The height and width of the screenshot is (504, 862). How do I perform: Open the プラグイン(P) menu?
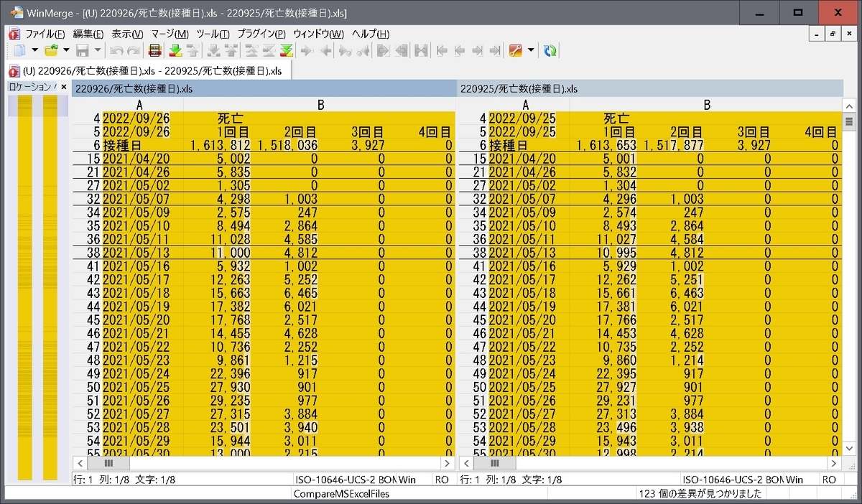pyautogui.click(x=261, y=34)
